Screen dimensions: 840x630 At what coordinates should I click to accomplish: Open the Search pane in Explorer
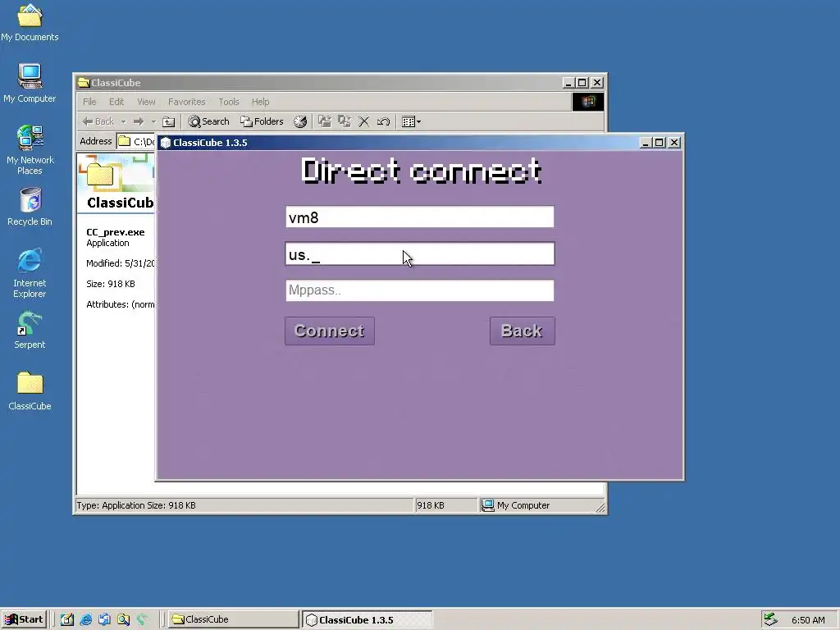click(208, 121)
